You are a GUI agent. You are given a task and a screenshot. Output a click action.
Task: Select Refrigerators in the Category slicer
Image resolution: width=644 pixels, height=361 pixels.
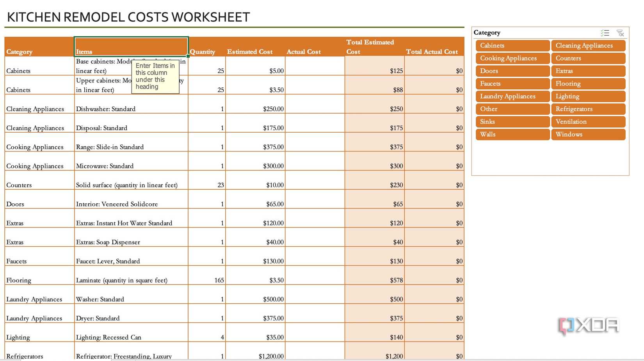588,109
